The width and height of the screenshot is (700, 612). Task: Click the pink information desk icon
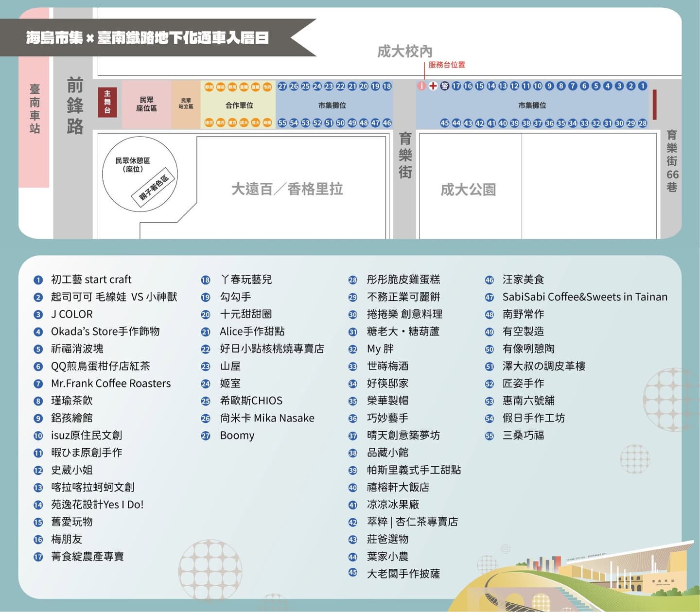(x=421, y=86)
